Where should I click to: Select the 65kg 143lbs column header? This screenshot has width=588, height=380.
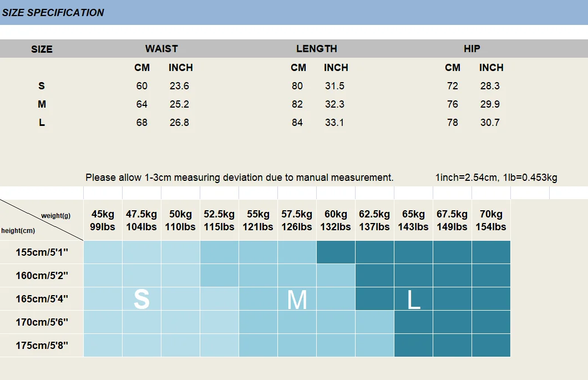(x=413, y=221)
